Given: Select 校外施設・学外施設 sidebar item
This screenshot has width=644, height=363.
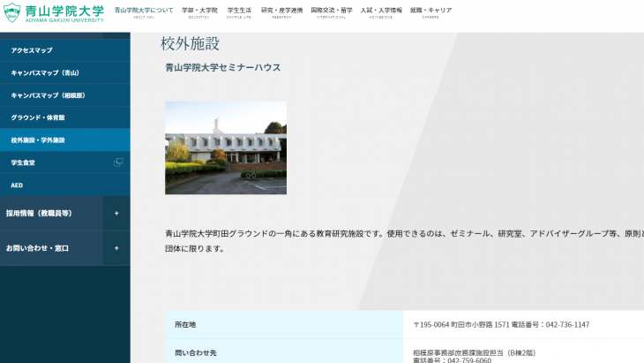Looking at the screenshot, I should pos(65,140).
